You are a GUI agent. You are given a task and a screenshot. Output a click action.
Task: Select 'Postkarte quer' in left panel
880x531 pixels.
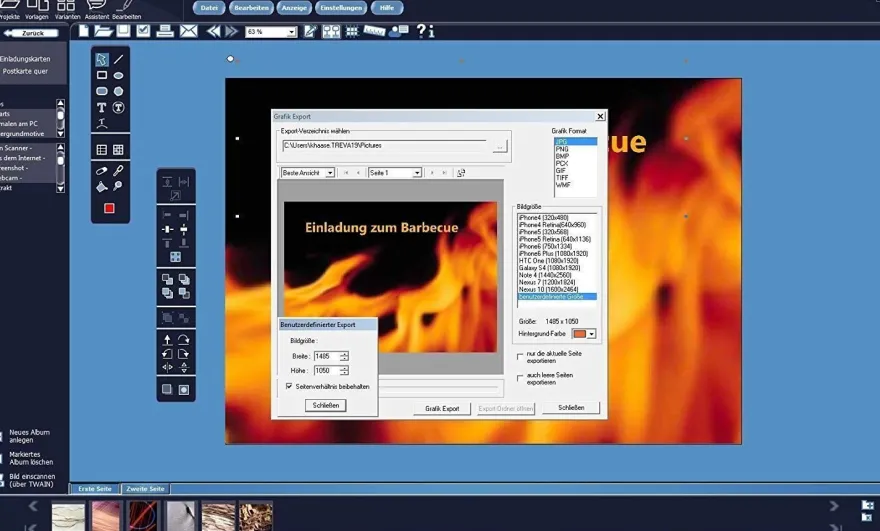[25, 71]
